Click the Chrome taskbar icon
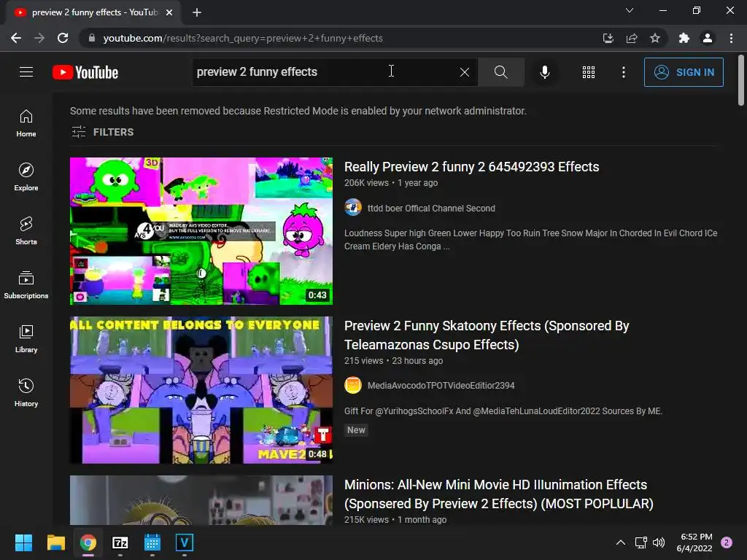747x560 pixels. click(x=88, y=542)
